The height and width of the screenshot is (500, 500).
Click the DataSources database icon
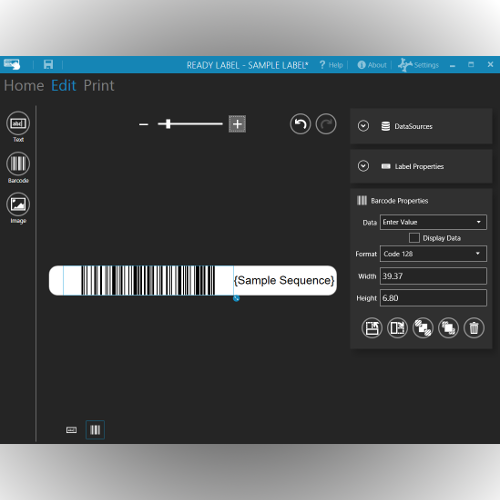pos(386,126)
